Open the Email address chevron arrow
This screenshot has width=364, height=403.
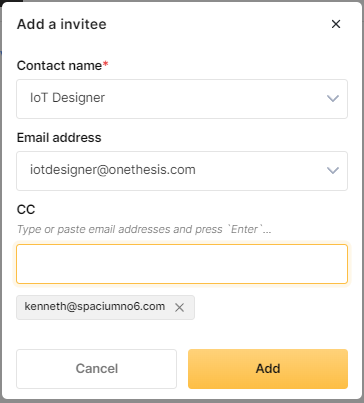tap(333, 170)
